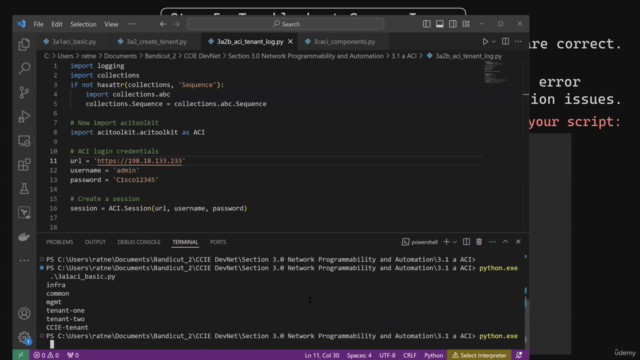Open the Edit menu
The image size is (640, 360).
[57, 24]
